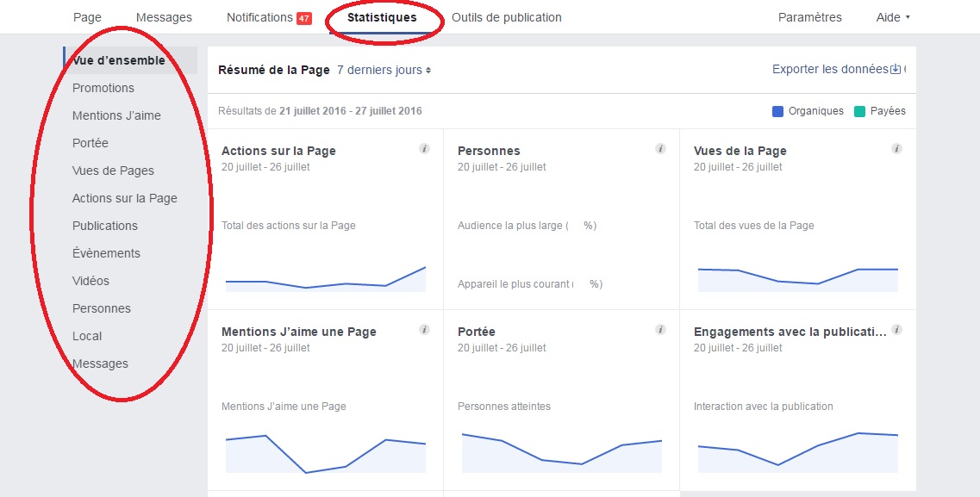The image size is (980, 497).
Task: Expand the Aide dropdown menu
Action: [891, 16]
